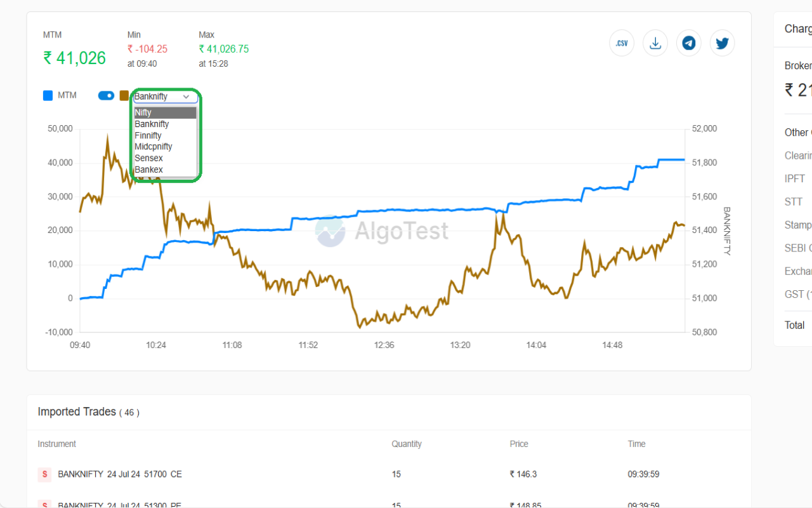
Task: Click the Price column header
Action: tap(519, 444)
